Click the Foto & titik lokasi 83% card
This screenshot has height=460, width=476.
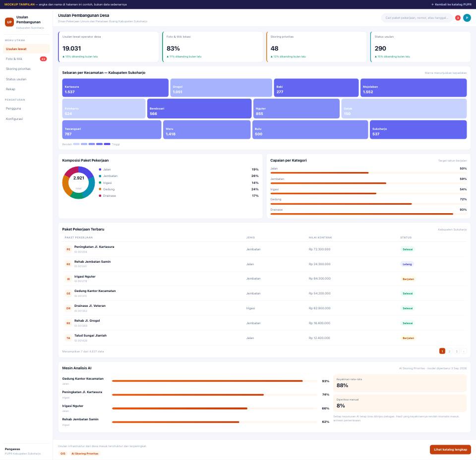(x=213, y=47)
